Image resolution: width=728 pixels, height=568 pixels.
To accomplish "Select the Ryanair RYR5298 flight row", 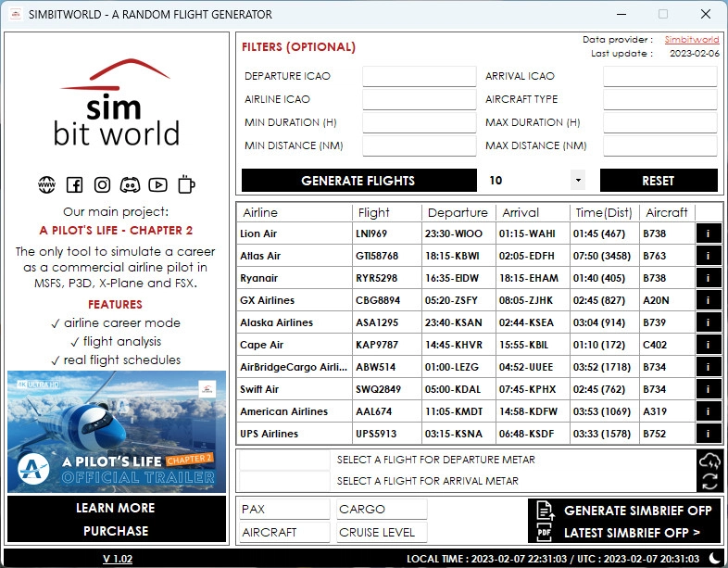I will [x=465, y=278].
